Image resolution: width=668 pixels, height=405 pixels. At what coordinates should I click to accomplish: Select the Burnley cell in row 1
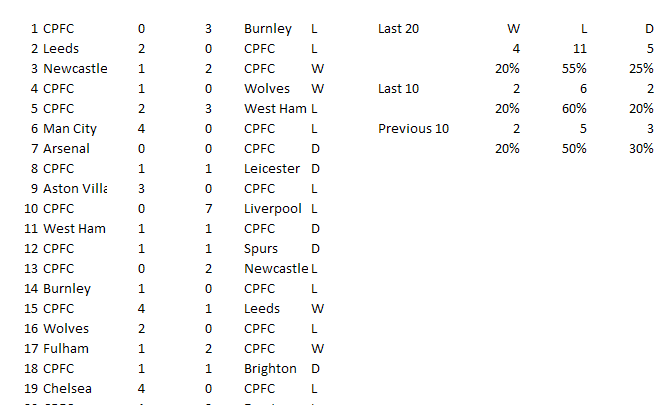pos(268,29)
